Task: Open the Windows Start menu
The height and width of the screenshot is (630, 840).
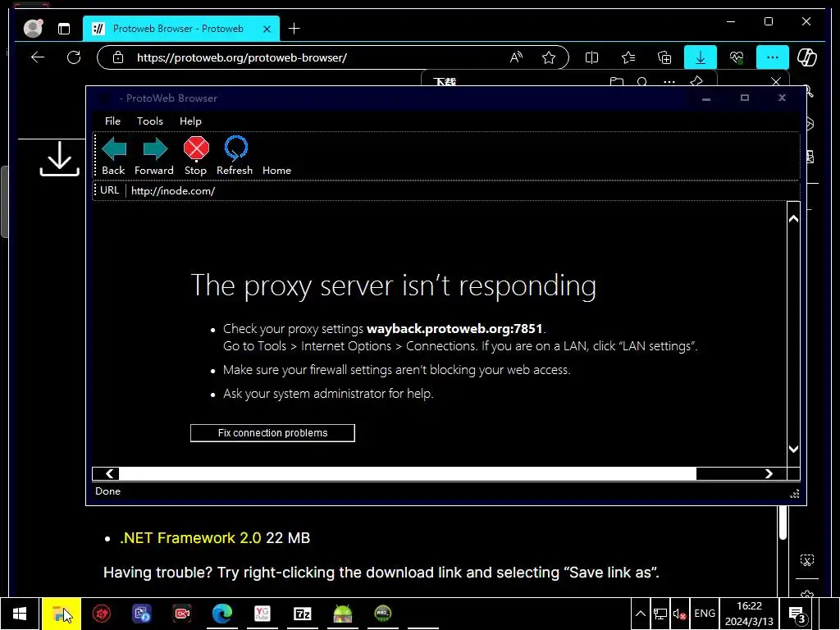Action: coord(20,614)
